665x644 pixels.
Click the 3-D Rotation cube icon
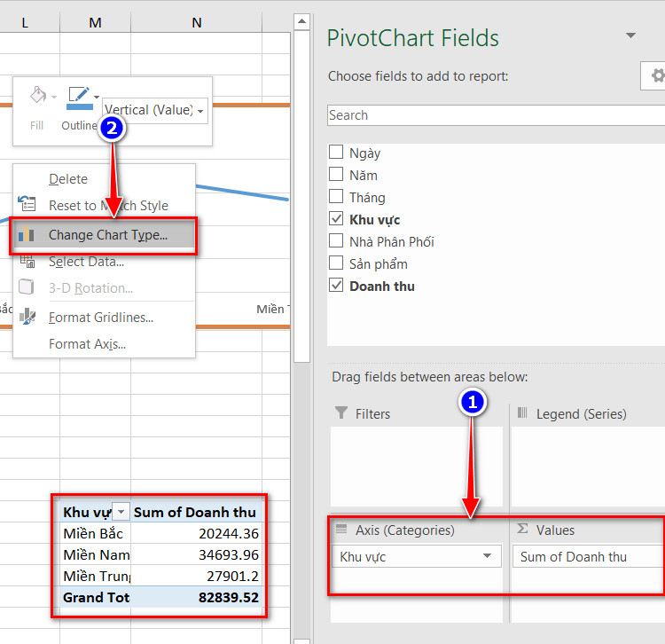(27, 287)
